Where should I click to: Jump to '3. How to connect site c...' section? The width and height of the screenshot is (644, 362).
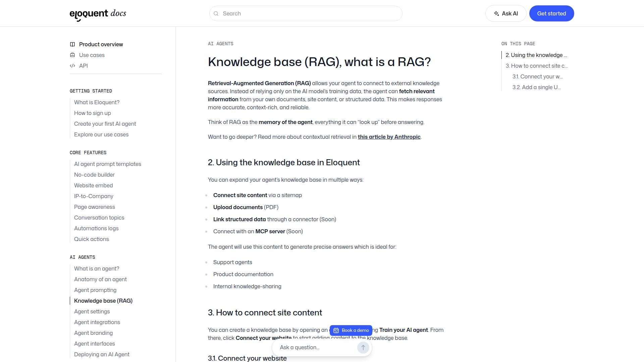coord(537,66)
